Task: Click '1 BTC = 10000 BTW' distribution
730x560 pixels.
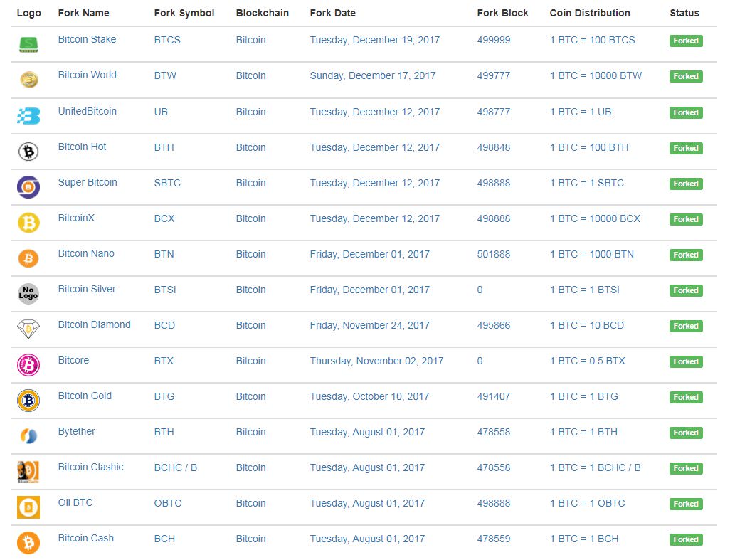Action: tap(596, 75)
